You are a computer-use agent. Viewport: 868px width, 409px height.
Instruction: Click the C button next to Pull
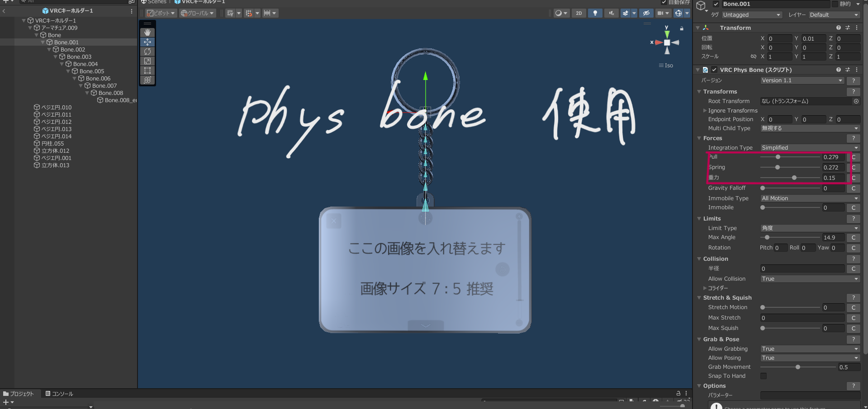point(853,157)
